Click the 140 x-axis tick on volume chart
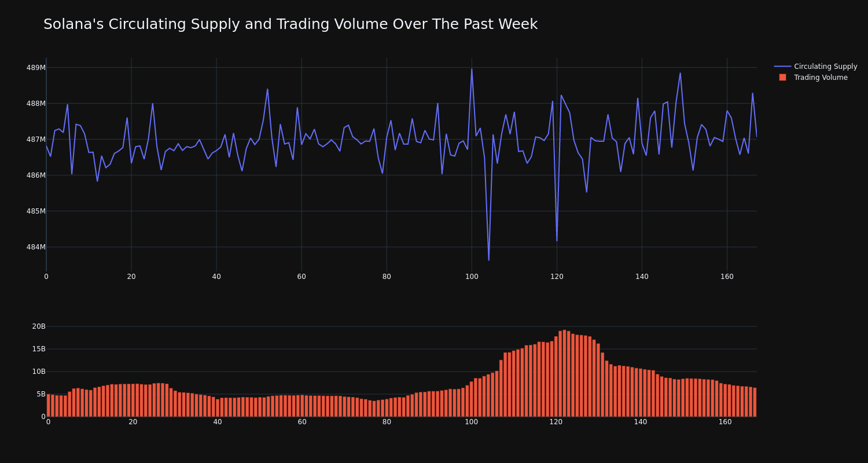The width and height of the screenshot is (868, 463). click(641, 422)
